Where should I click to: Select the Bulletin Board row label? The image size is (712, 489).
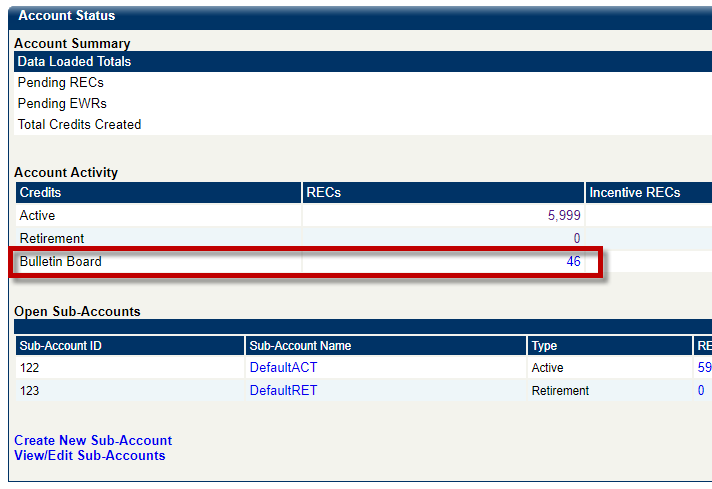[x=61, y=262]
